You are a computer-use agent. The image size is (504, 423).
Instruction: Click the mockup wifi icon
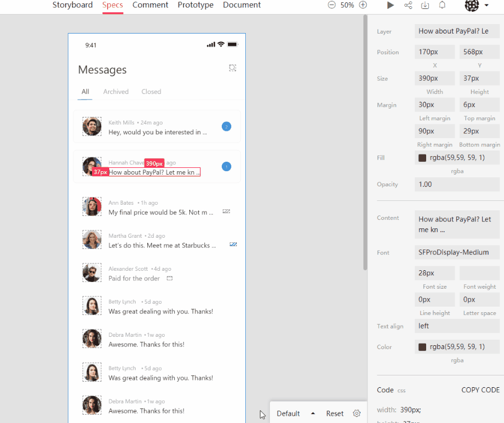coord(221,44)
